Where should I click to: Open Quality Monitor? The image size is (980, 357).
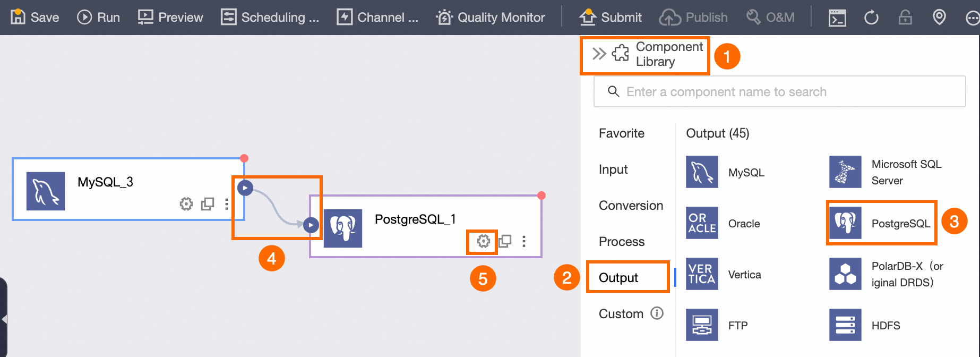[491, 18]
